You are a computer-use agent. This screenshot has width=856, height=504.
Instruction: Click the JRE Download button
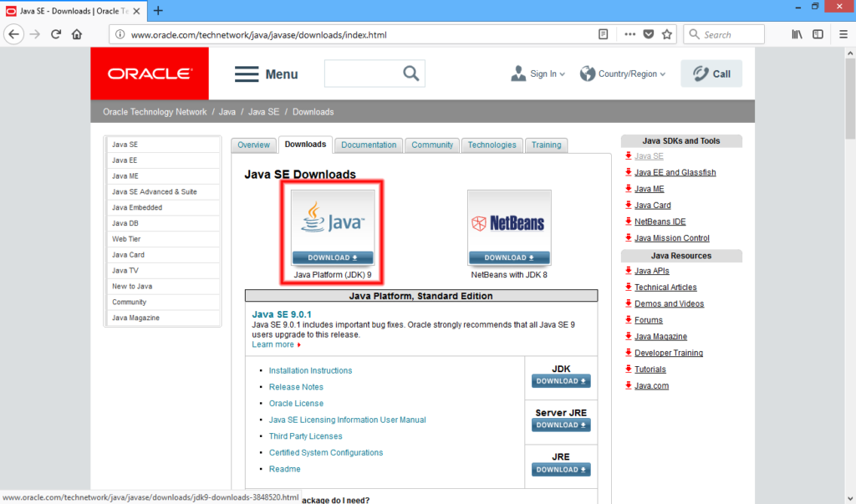561,470
